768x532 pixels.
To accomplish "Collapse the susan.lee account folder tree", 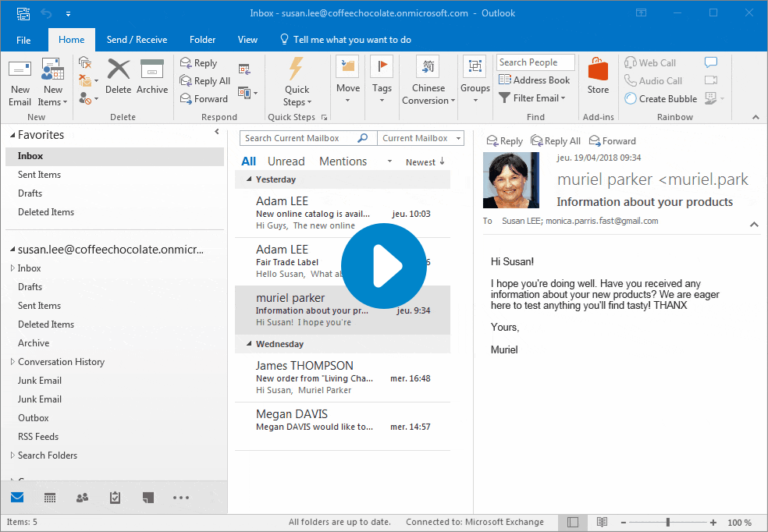I will pos(12,250).
